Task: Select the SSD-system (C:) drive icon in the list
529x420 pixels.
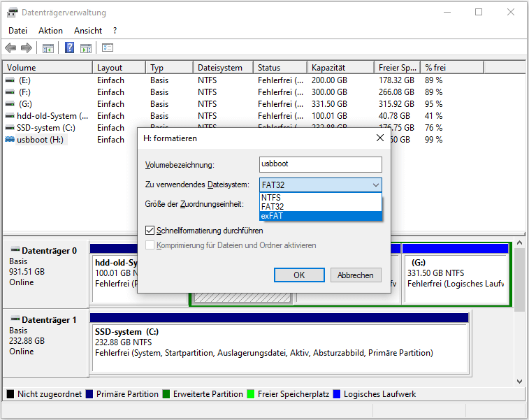Action: click(10, 128)
